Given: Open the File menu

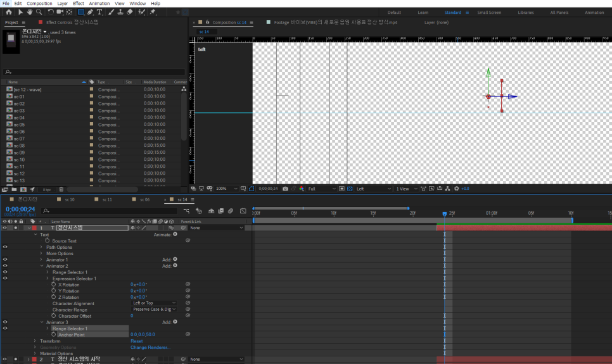Looking at the screenshot, I should click(6, 4).
